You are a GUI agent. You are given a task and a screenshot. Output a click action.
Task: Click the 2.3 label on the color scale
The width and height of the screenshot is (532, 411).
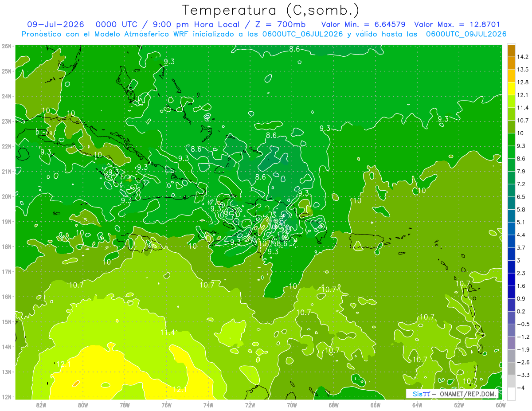[521, 273]
